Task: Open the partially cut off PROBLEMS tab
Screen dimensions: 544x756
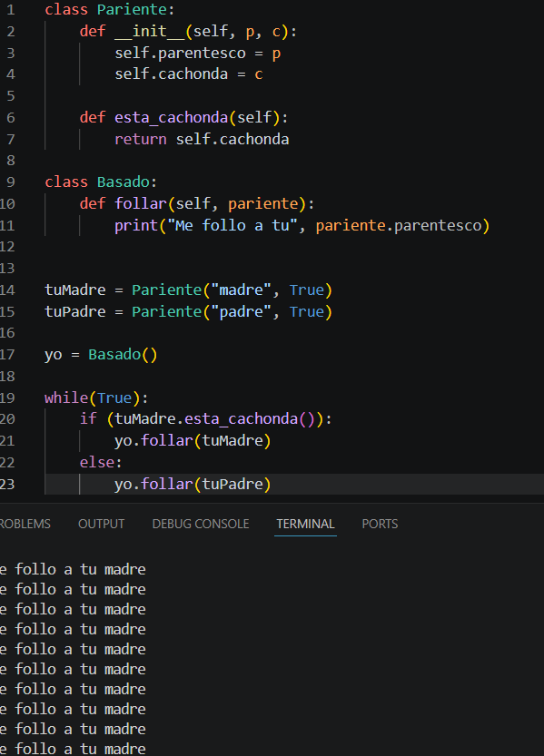Action: coord(25,524)
